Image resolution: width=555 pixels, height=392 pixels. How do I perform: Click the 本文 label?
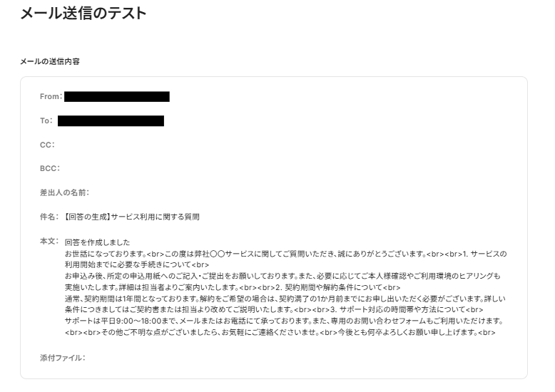[49, 241]
